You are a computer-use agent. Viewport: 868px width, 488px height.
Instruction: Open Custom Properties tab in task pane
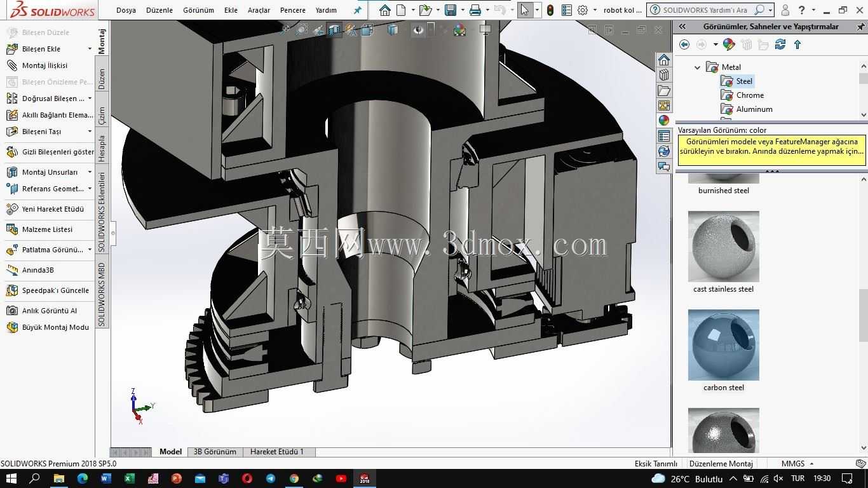tap(664, 136)
